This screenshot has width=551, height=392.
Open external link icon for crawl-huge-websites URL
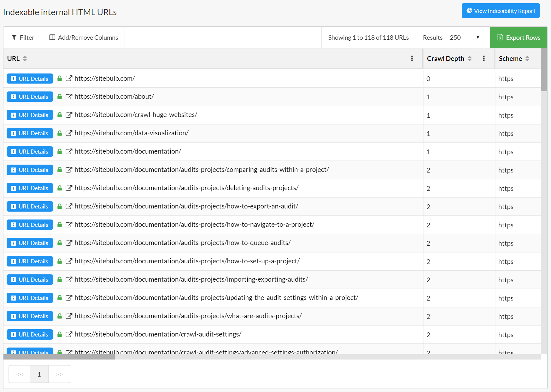pyautogui.click(x=69, y=115)
